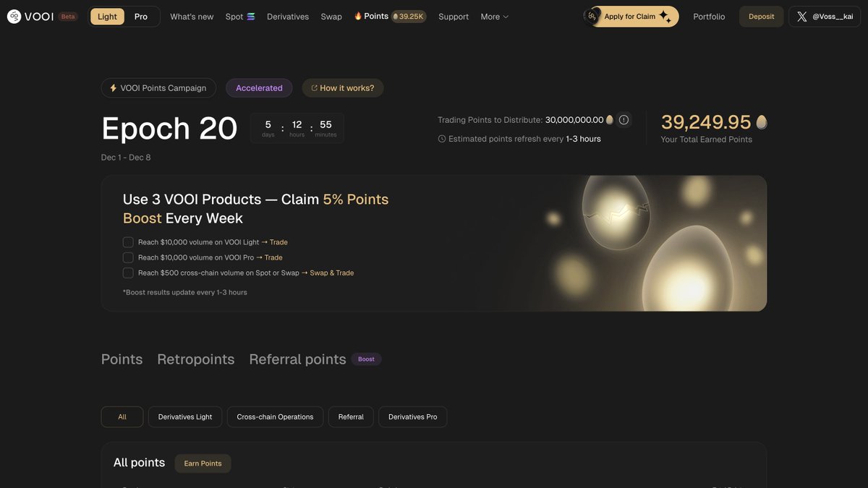868x488 pixels.
Task: Click the sparkle icon on Apply for Claim
Action: click(665, 16)
